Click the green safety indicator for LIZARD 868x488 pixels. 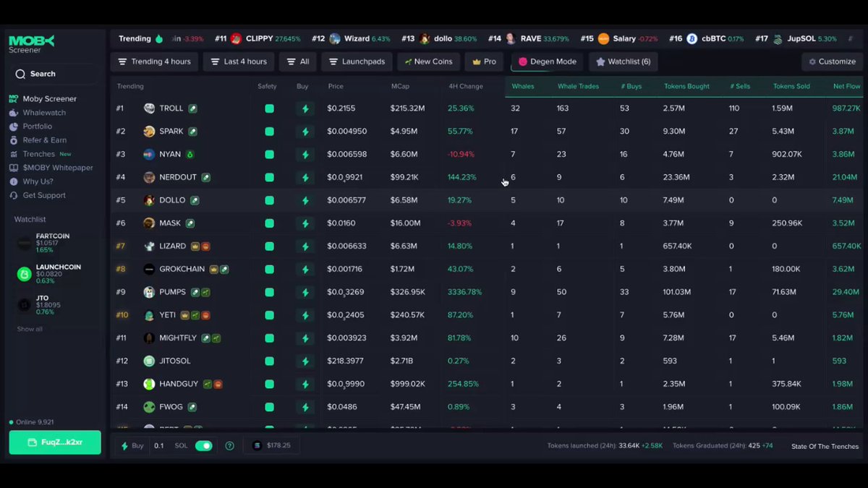point(269,247)
